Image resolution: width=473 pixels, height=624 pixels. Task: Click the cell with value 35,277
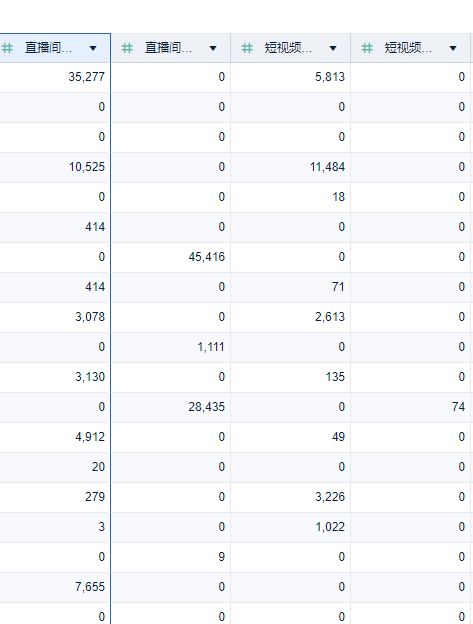55,77
